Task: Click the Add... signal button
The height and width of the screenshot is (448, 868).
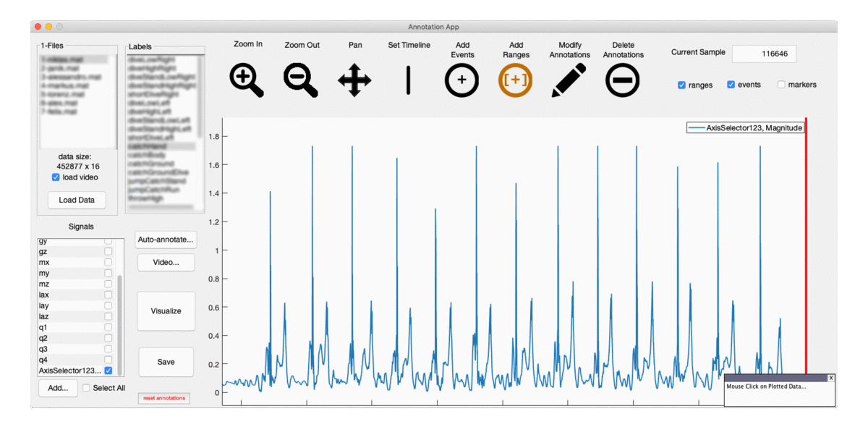Action: (58, 389)
